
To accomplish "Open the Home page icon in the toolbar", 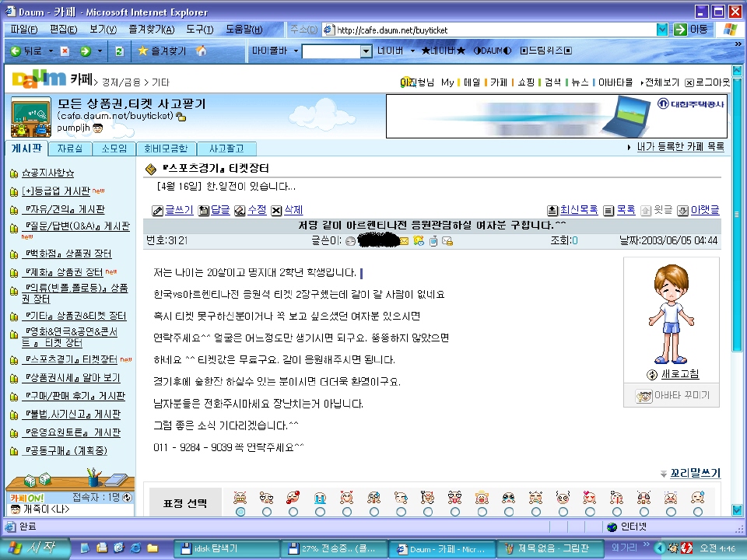I will coord(202,51).
